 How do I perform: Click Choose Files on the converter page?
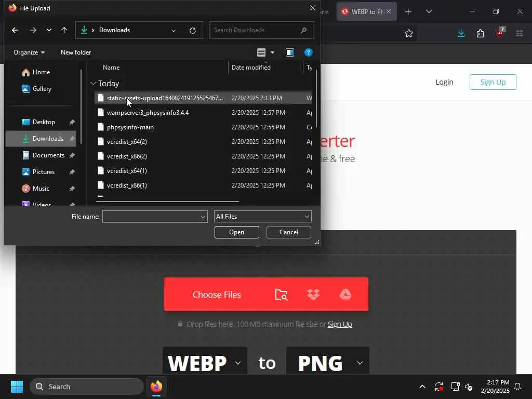coord(217,295)
